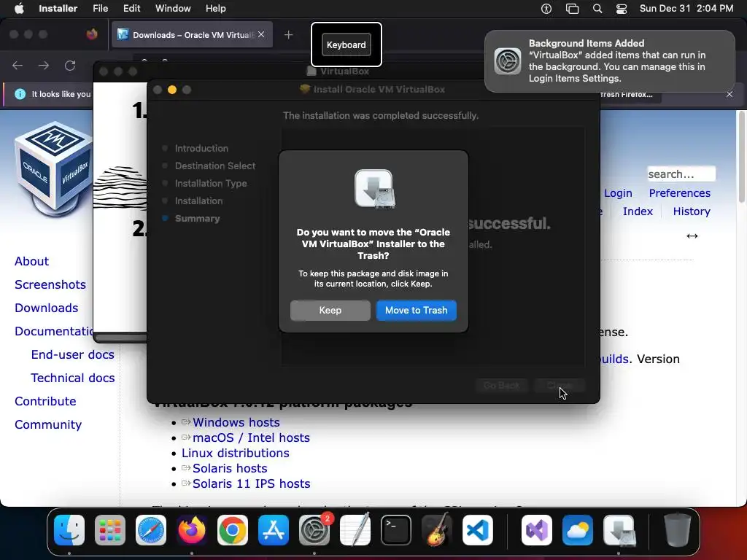Open Safari from the Dock
The height and width of the screenshot is (560, 747).
click(151, 530)
